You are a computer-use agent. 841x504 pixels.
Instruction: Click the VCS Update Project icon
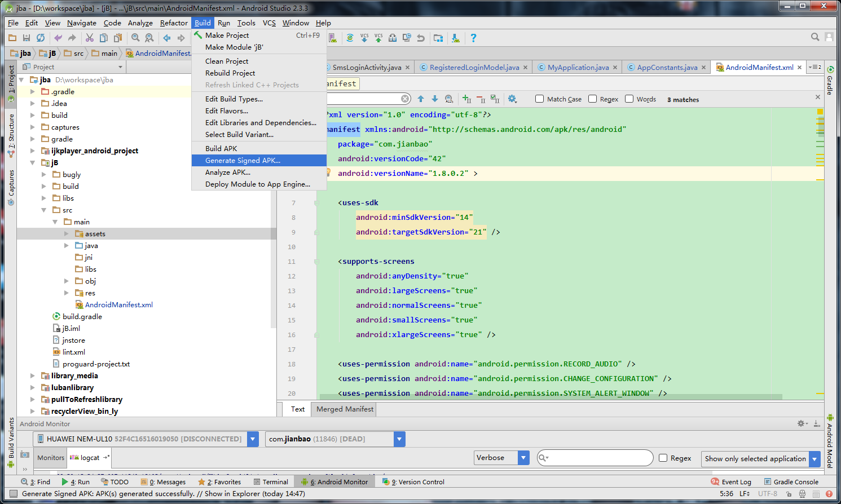[x=364, y=38]
